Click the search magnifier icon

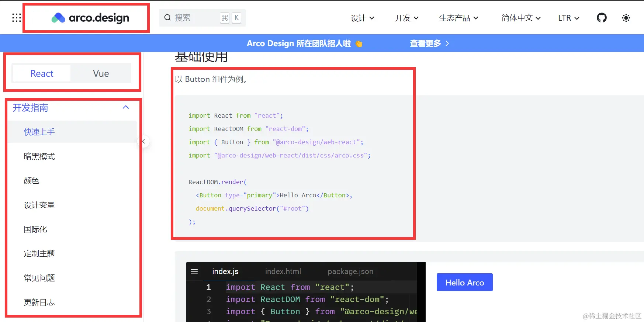point(167,18)
